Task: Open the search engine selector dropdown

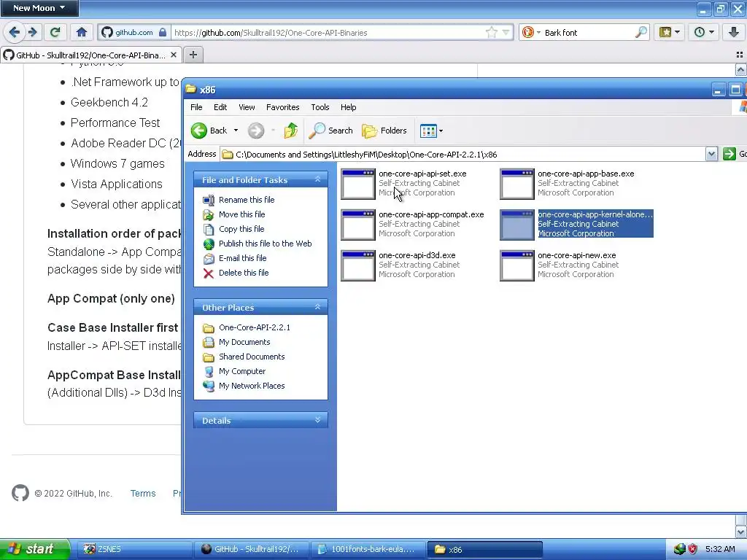Action: 539,32
